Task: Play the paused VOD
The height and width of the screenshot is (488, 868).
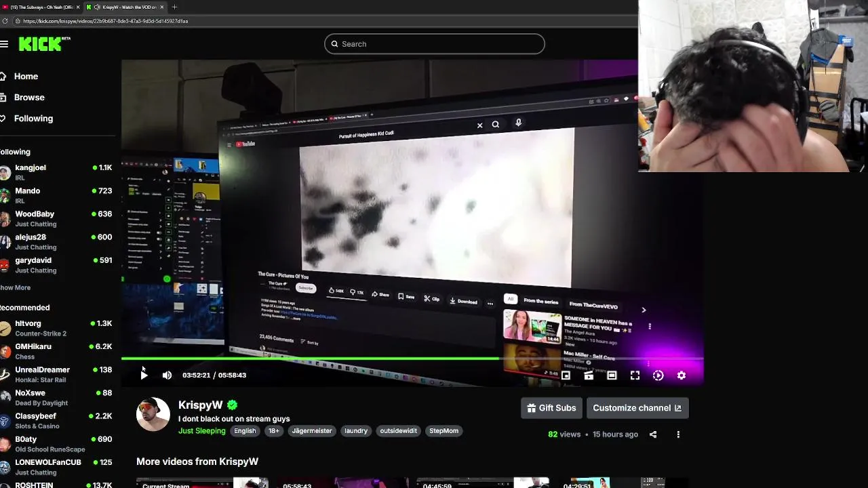Action: [144, 375]
